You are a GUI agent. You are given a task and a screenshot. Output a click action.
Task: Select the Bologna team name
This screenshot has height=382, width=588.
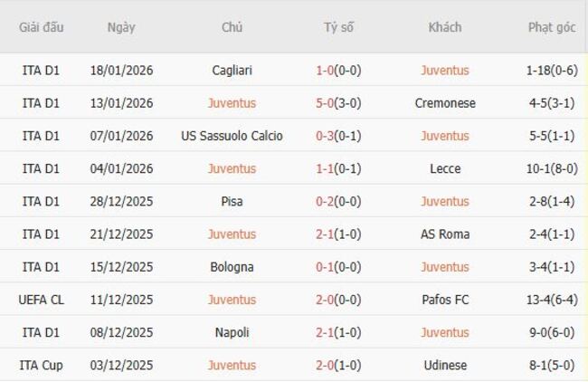(x=232, y=267)
